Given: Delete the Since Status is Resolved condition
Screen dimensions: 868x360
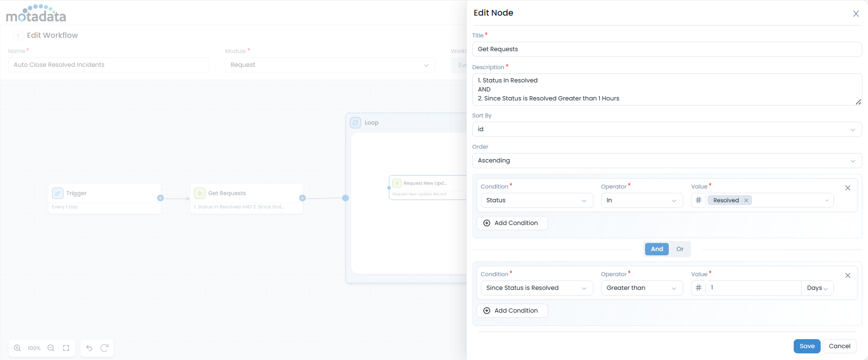Looking at the screenshot, I should point(848,276).
